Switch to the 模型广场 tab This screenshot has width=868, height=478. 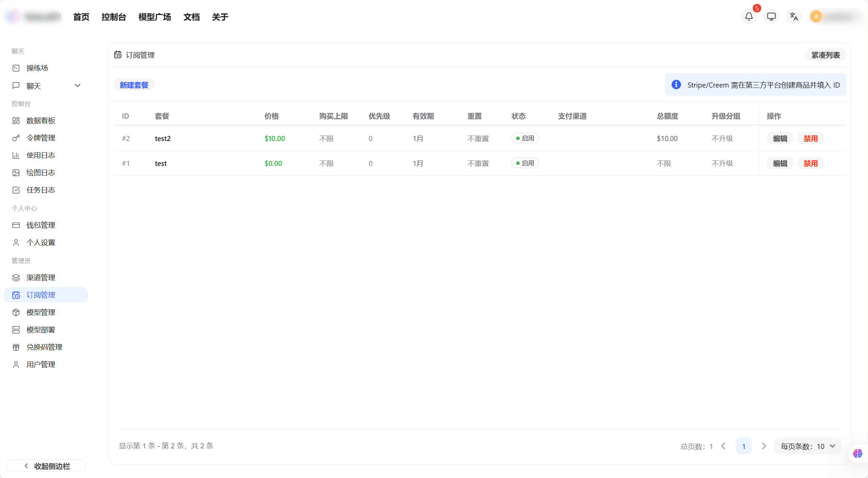[x=154, y=16]
